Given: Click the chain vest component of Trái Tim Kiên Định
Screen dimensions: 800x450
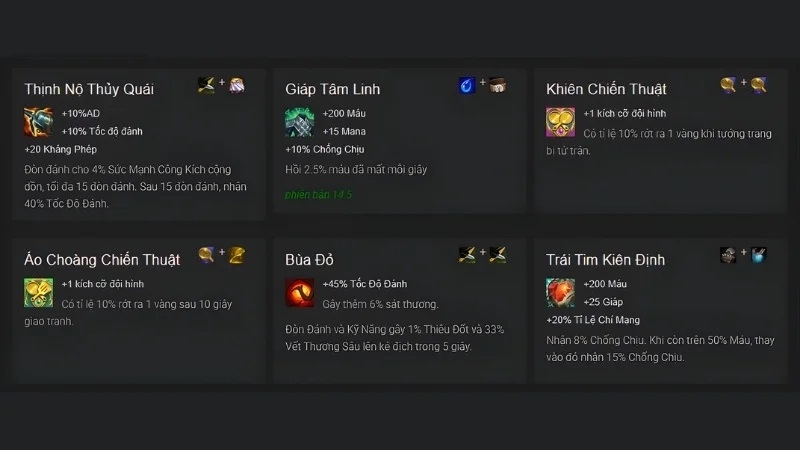Looking at the screenshot, I should tap(728, 255).
